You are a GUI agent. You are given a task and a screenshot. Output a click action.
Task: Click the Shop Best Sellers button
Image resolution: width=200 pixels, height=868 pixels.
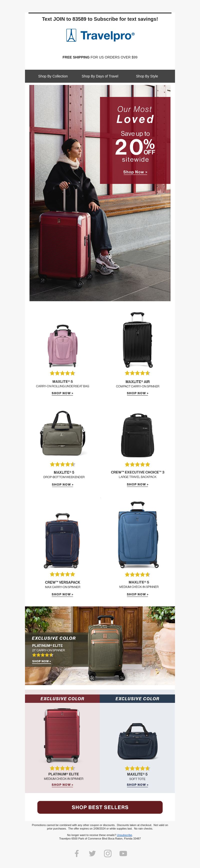pos(100,807)
